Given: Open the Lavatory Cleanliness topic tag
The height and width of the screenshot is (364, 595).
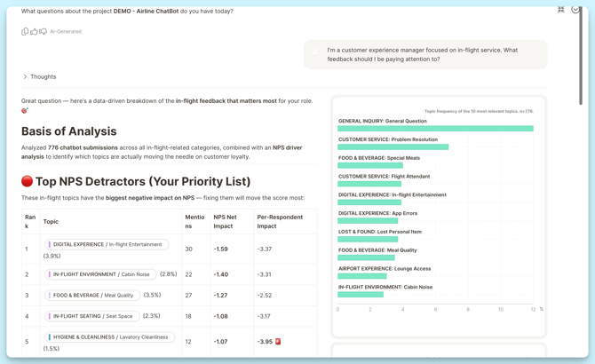Looking at the screenshot, I should pyautogui.click(x=110, y=337).
